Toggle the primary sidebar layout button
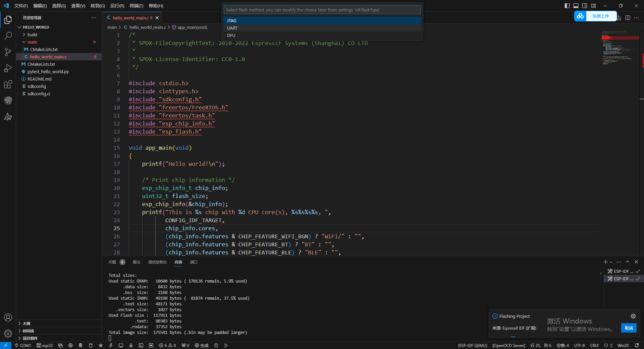 coord(567,6)
